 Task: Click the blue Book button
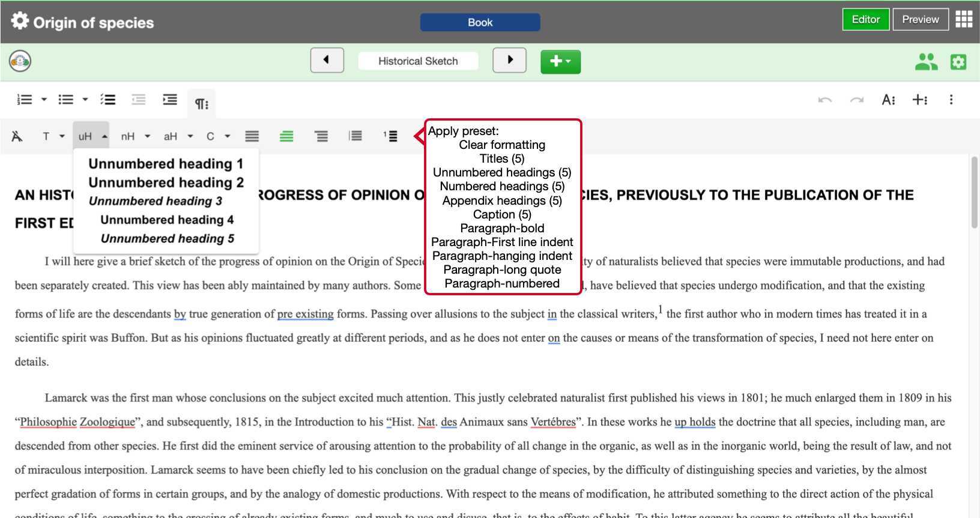480,22
